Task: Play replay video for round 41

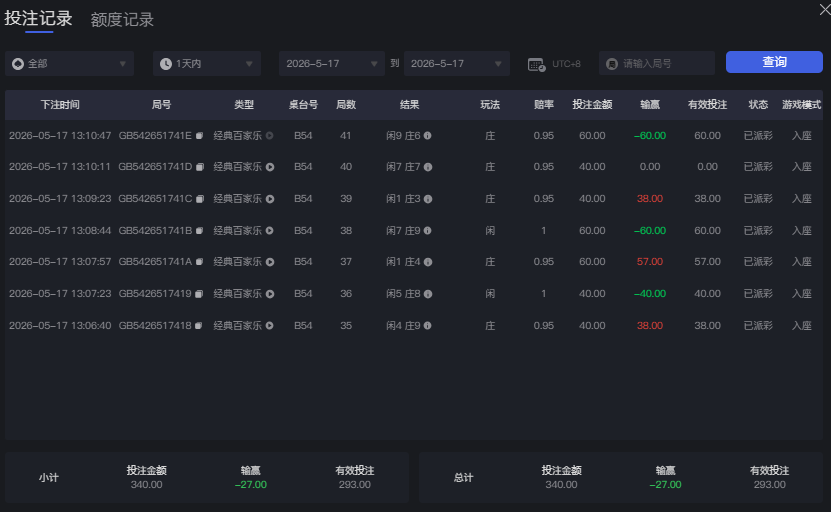Action: click(270, 136)
